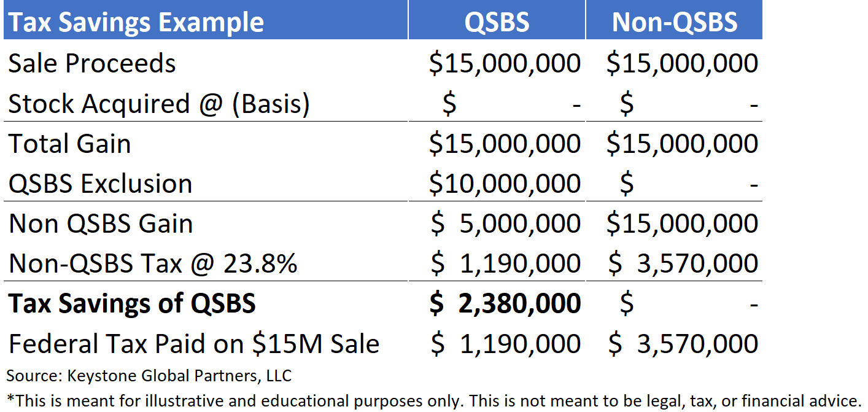Screen dimensions: 868x412
Task: Click the QSBS Exclusion row label
Action: tap(100, 184)
